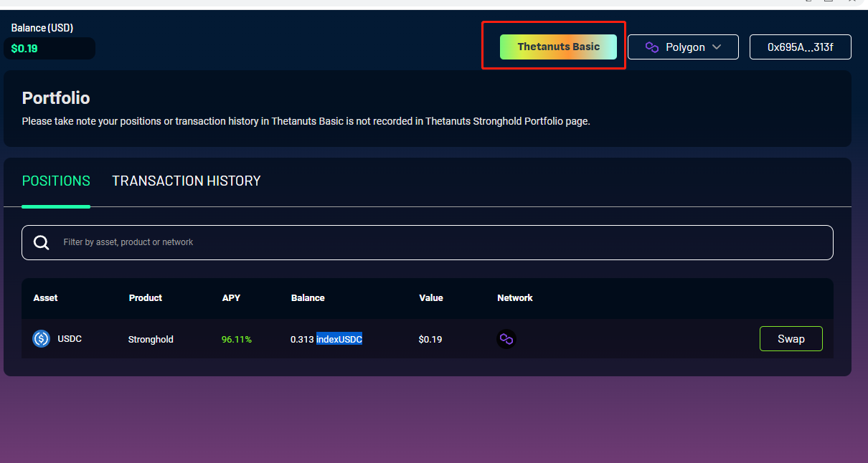Click the search magnifier icon
868x463 pixels.
pyautogui.click(x=42, y=242)
